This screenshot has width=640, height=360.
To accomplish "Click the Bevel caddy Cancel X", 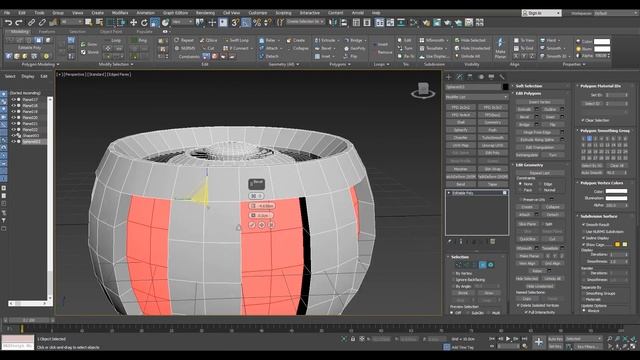I will [271, 225].
